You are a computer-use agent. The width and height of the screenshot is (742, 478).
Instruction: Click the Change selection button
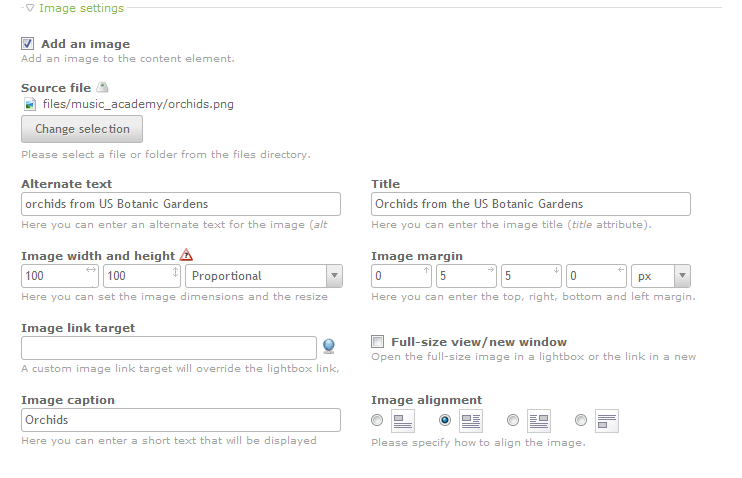[x=82, y=129]
